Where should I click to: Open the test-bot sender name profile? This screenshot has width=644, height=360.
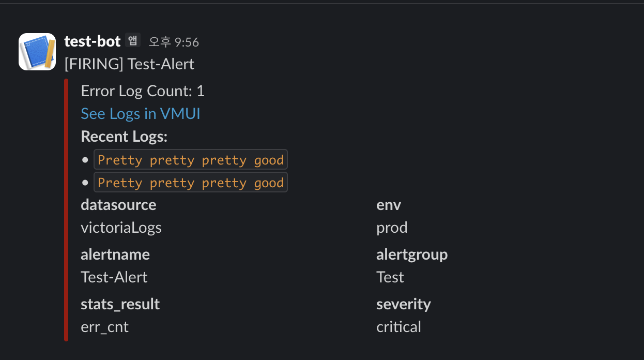click(93, 41)
